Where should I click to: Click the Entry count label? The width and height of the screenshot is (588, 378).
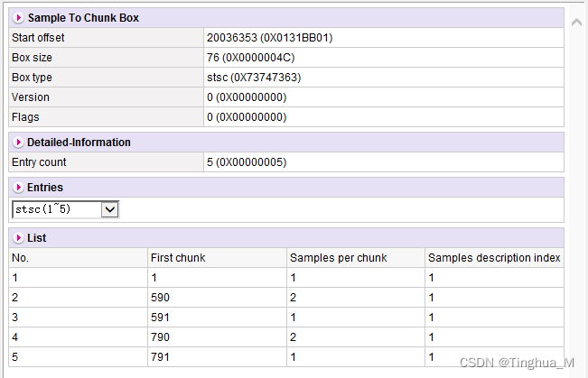pyautogui.click(x=39, y=162)
